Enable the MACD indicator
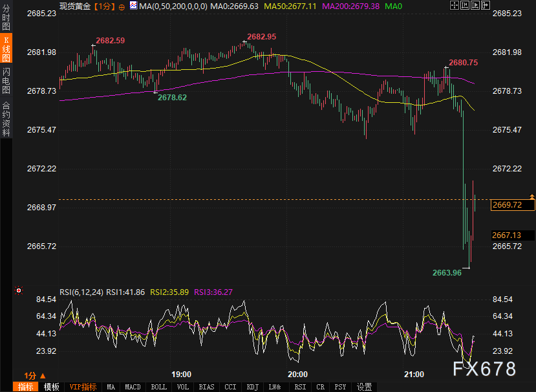 tap(133, 387)
